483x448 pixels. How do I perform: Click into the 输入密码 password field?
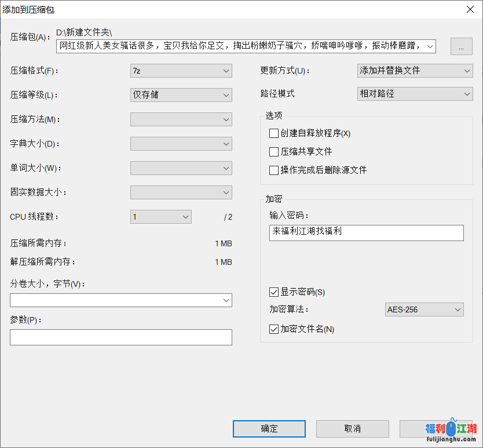point(366,232)
